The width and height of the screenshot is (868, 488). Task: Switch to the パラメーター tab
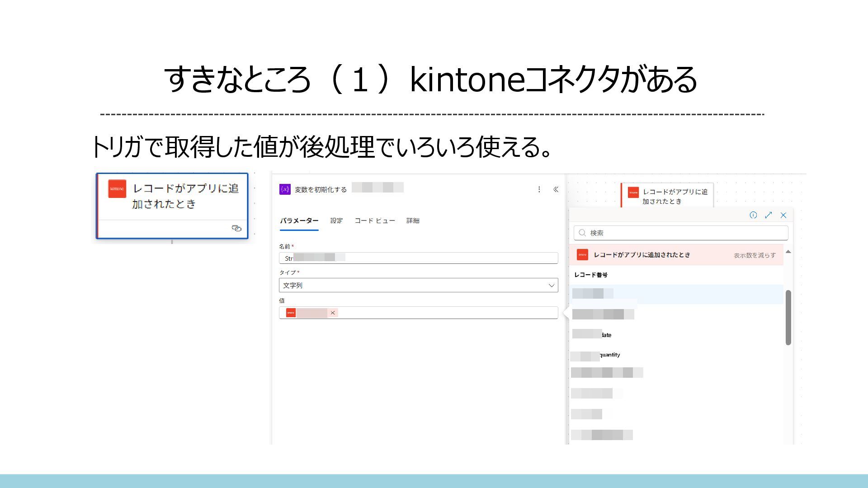point(299,221)
